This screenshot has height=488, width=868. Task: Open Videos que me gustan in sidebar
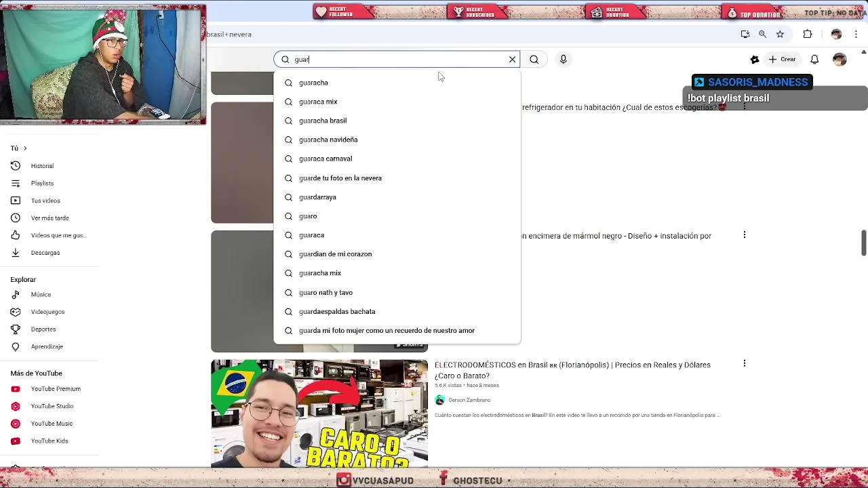point(58,236)
